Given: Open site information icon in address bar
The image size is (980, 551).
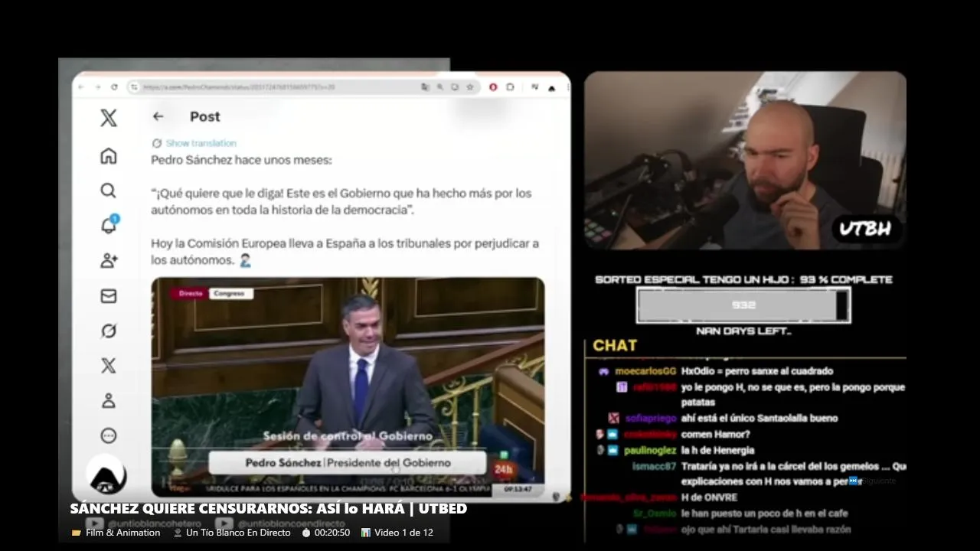Looking at the screenshot, I should (x=134, y=87).
